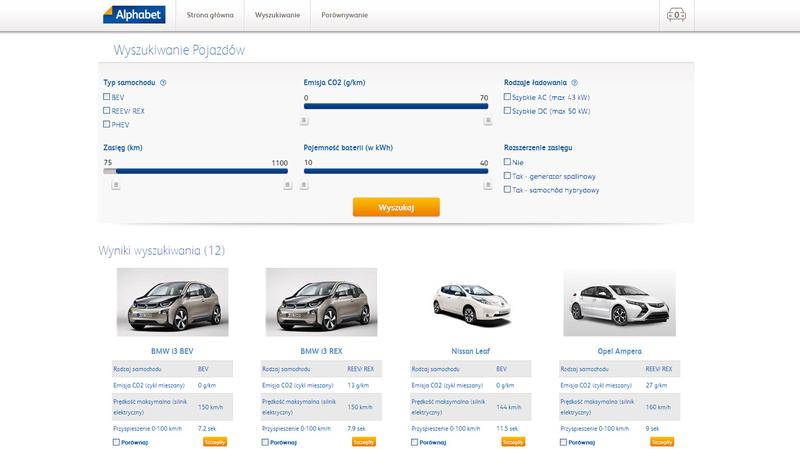Go to Strona główna
The image size is (800, 449).
pyautogui.click(x=210, y=15)
